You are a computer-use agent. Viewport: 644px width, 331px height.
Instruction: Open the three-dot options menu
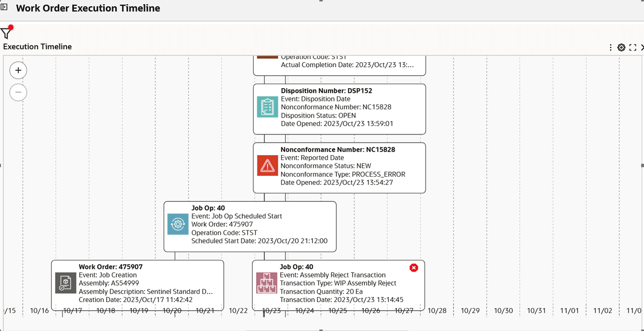click(x=610, y=47)
